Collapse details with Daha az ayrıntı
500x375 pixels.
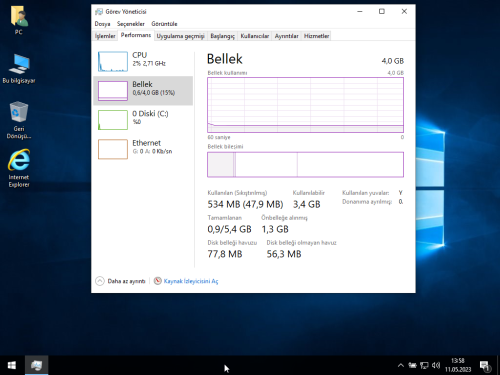pos(126,281)
